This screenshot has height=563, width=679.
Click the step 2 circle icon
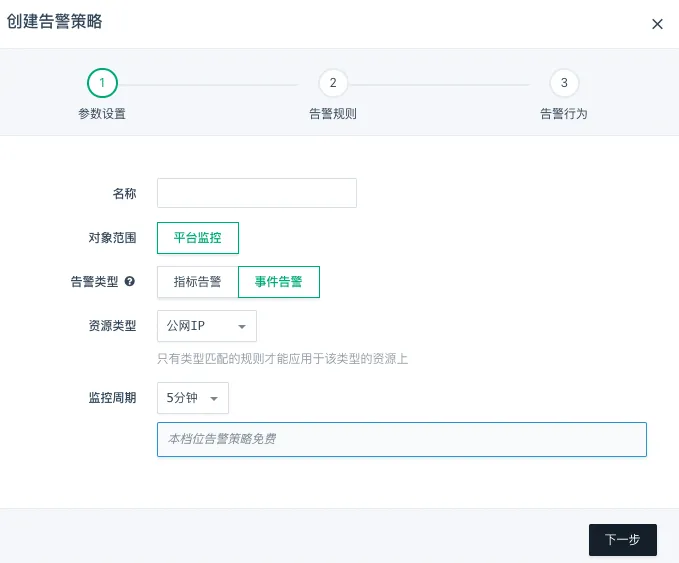coord(333,83)
